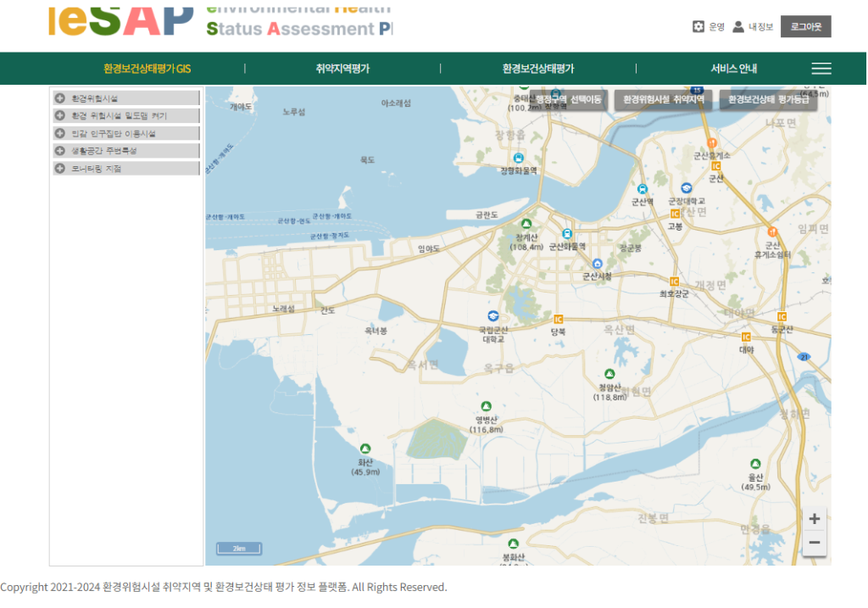Expand the 환경위험시설 panel
868x608 pixels.
[126, 98]
